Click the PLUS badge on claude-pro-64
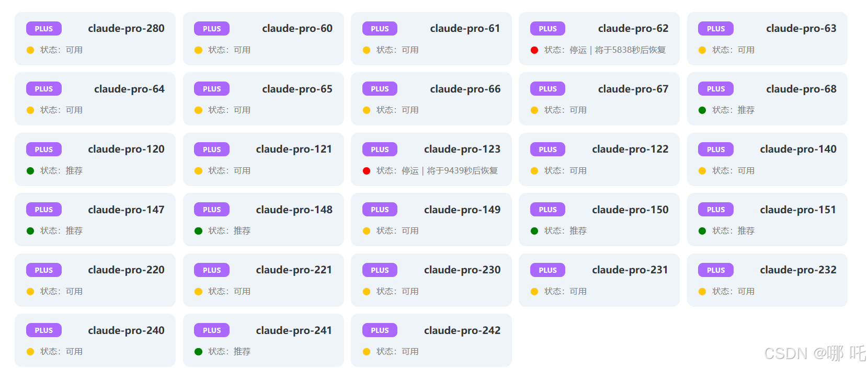868x369 pixels. click(x=44, y=89)
